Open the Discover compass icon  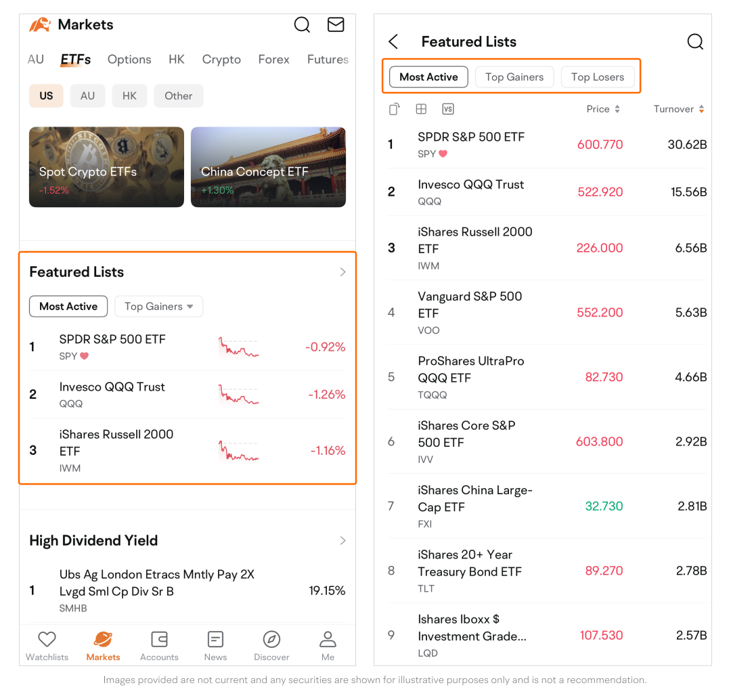271,644
